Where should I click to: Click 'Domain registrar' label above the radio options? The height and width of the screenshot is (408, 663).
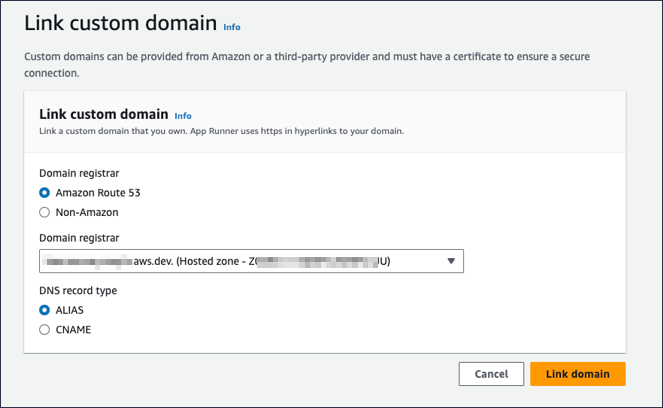78,173
